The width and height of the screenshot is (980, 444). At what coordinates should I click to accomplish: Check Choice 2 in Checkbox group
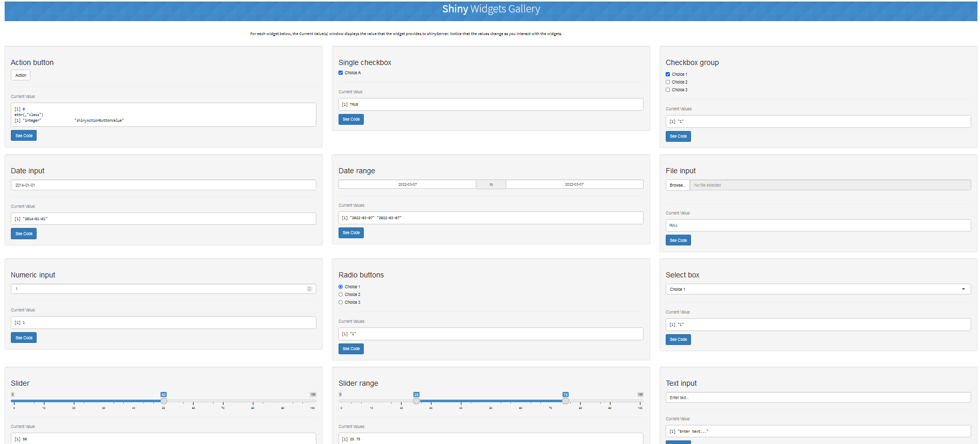[x=668, y=82]
